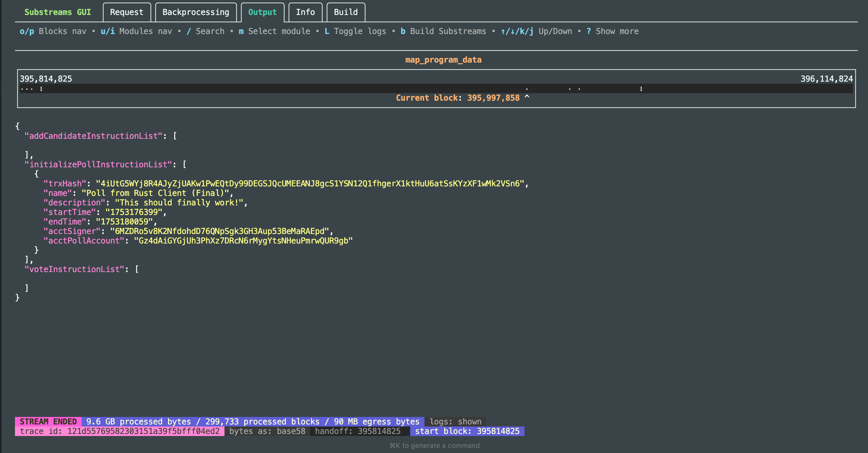Click the 'L Toggle logs' hint

(355, 31)
